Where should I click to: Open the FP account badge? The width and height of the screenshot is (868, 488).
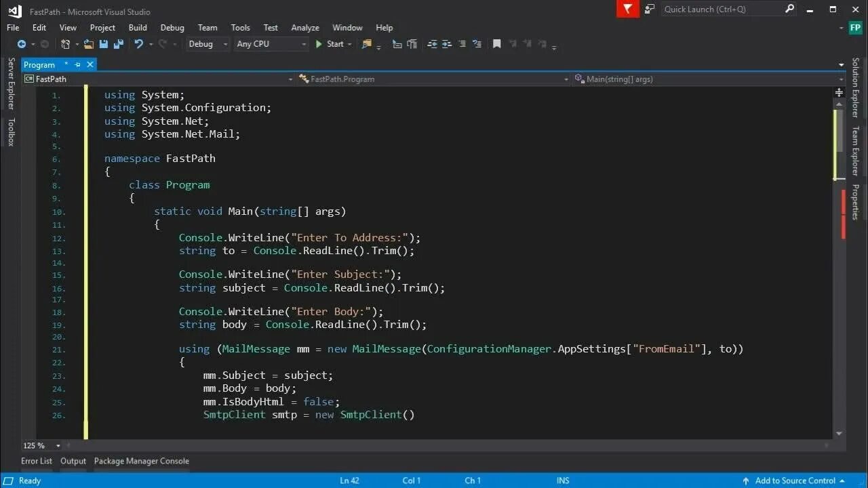(856, 28)
